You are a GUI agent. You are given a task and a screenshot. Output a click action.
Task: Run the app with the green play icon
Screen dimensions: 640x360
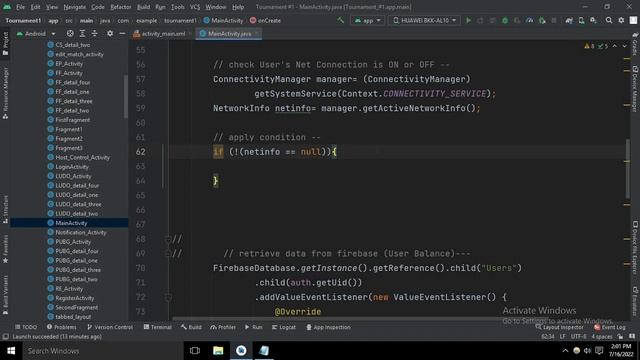point(468,20)
